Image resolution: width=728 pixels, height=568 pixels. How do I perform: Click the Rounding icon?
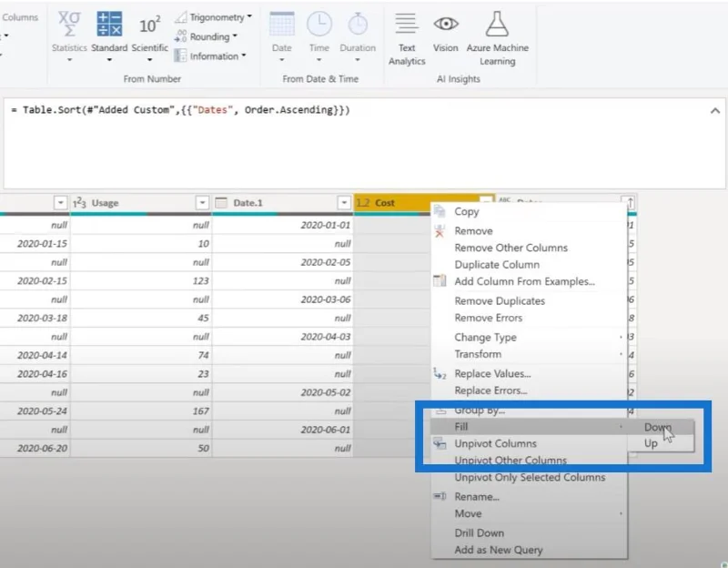(x=180, y=36)
